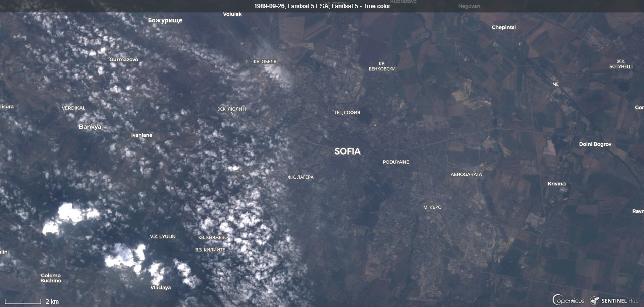Screen dimensions: 644x307
Task: Click the Sentinel Hub logo
Action: point(614,300)
